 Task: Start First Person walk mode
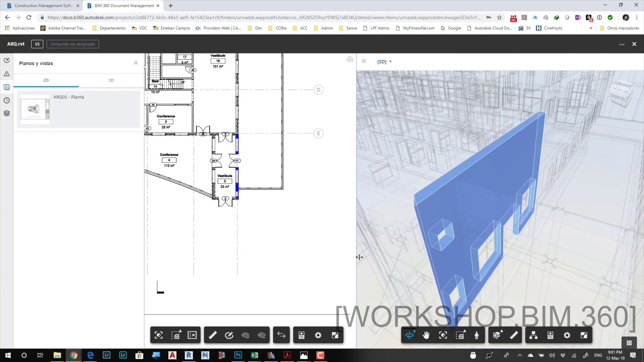(x=477, y=335)
